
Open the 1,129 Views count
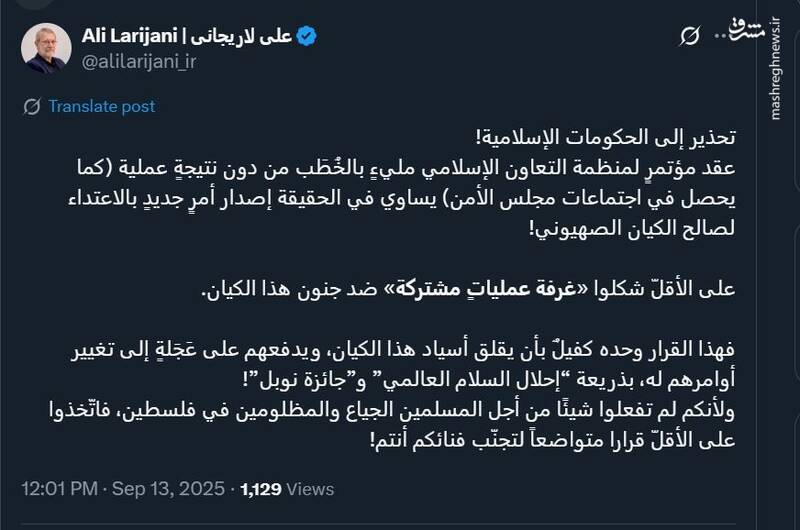click(287, 489)
